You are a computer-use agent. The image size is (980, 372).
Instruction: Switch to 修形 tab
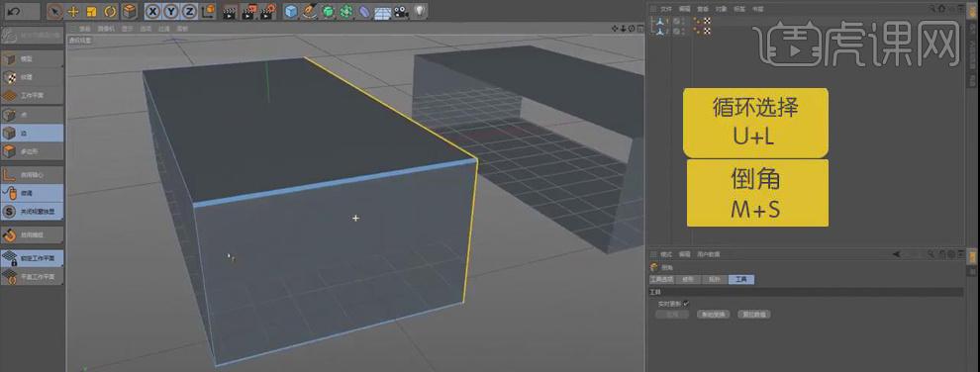(688, 280)
